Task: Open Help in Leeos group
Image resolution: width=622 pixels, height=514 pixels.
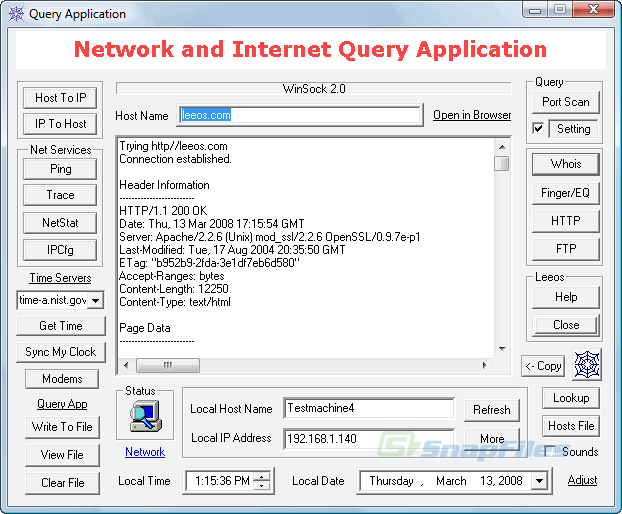Action: tap(566, 297)
